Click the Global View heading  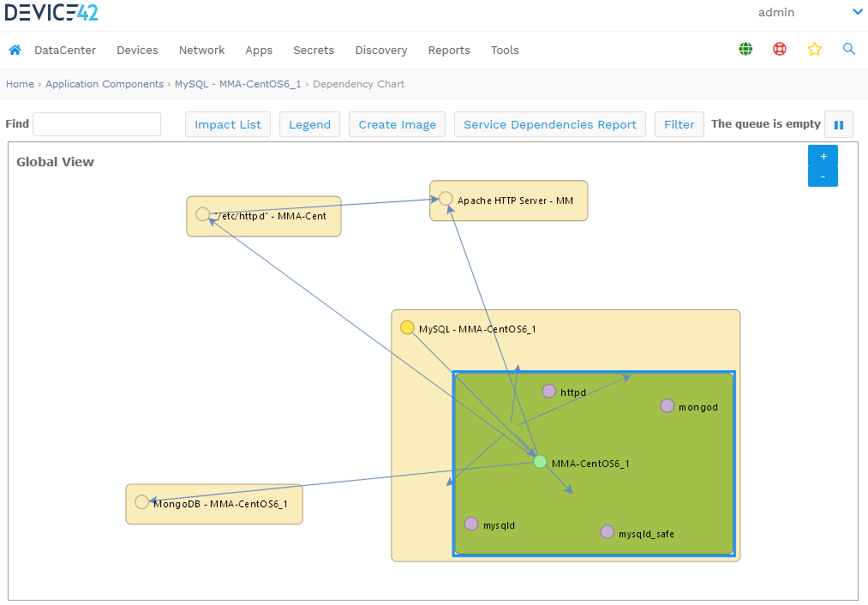(x=56, y=162)
